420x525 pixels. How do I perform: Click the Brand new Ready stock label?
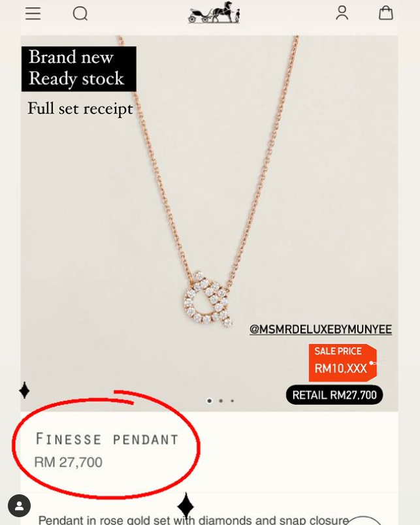click(x=78, y=69)
